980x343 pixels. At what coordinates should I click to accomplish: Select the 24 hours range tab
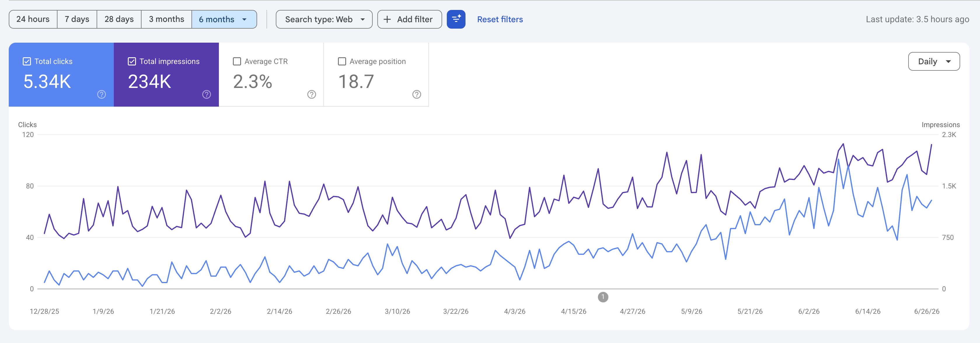pos(33,19)
